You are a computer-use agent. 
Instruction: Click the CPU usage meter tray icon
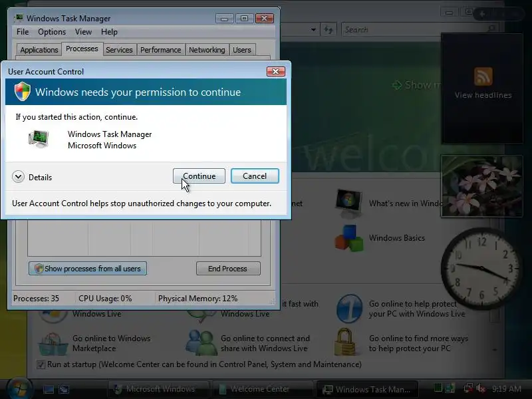coord(438,388)
